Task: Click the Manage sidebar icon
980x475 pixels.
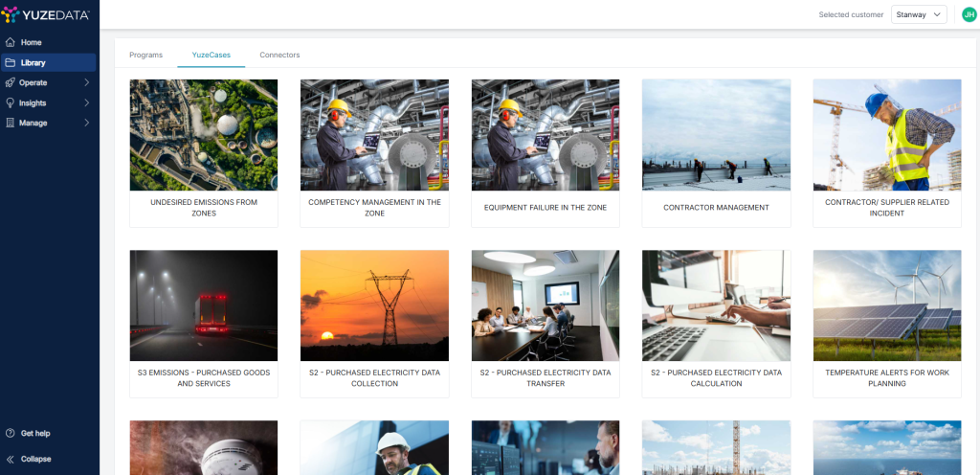Action: point(11,124)
